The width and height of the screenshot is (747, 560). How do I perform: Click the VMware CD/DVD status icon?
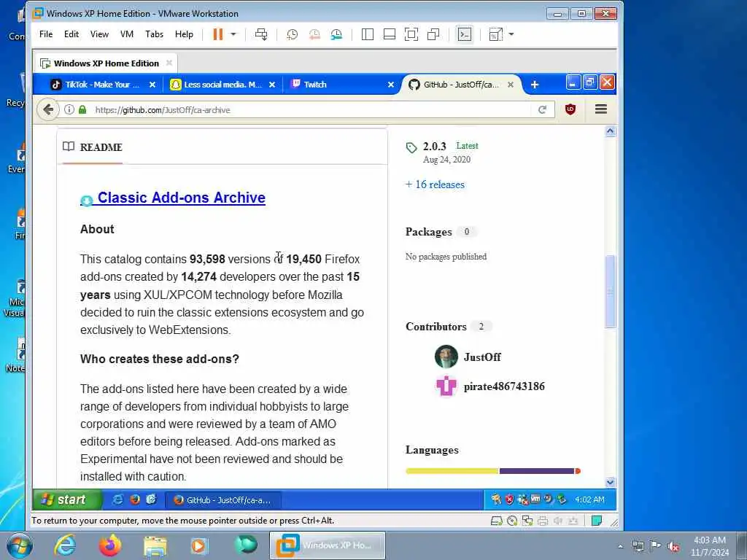[x=512, y=521]
